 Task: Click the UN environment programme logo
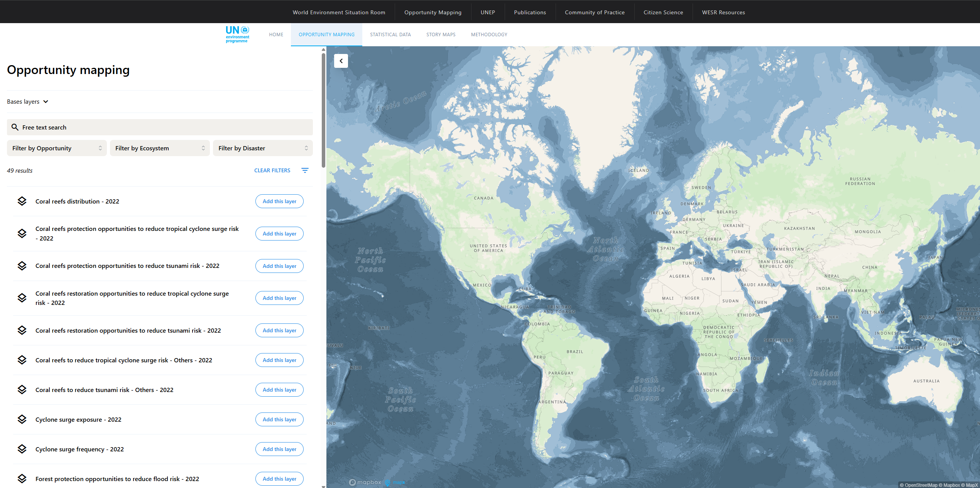click(x=237, y=34)
